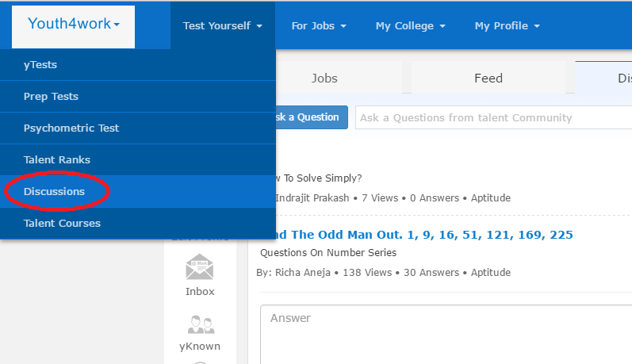Go to Talent Ranks
Image resolution: width=632 pixels, height=364 pixels.
tap(138, 160)
